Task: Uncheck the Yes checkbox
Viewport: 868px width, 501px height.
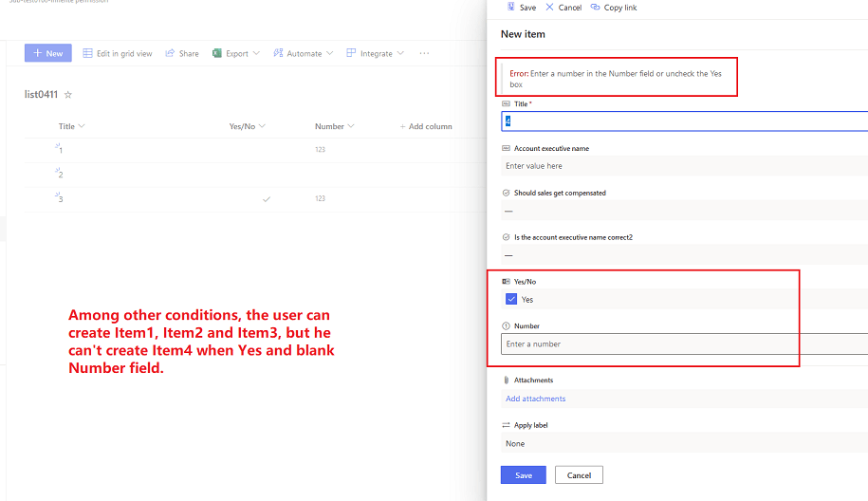Action: pyautogui.click(x=511, y=300)
